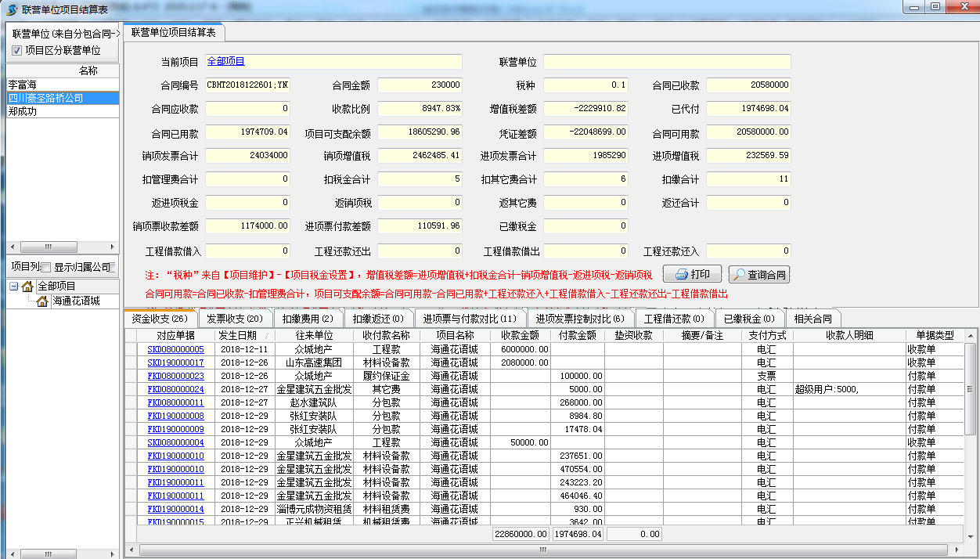Toggle the 项目区分联营单位 checkbox

pyautogui.click(x=16, y=50)
